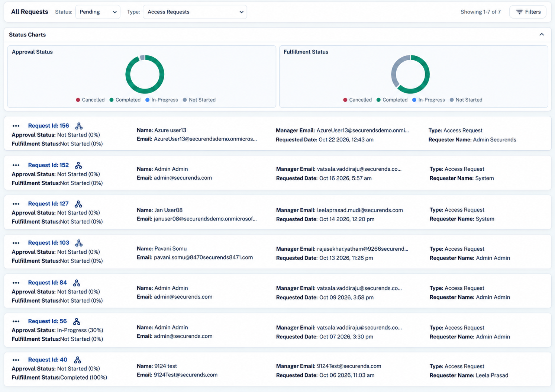
Task: Toggle Completed in the Approval Status legend
Action: [x=125, y=100]
